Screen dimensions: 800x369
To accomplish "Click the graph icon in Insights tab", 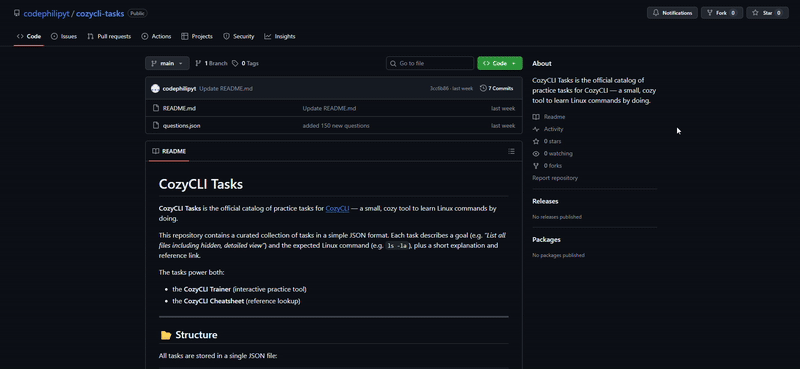I will click(x=268, y=36).
